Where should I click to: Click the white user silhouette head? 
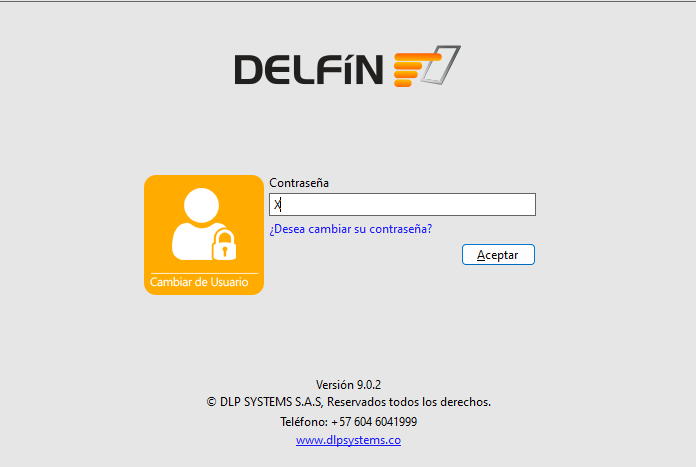click(202, 205)
